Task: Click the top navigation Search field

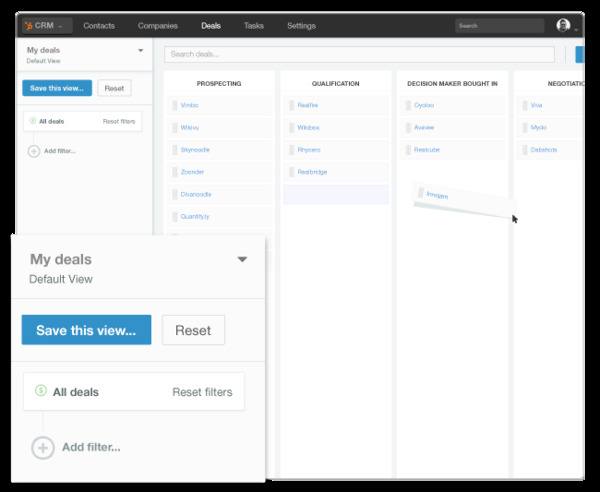Action: point(499,26)
